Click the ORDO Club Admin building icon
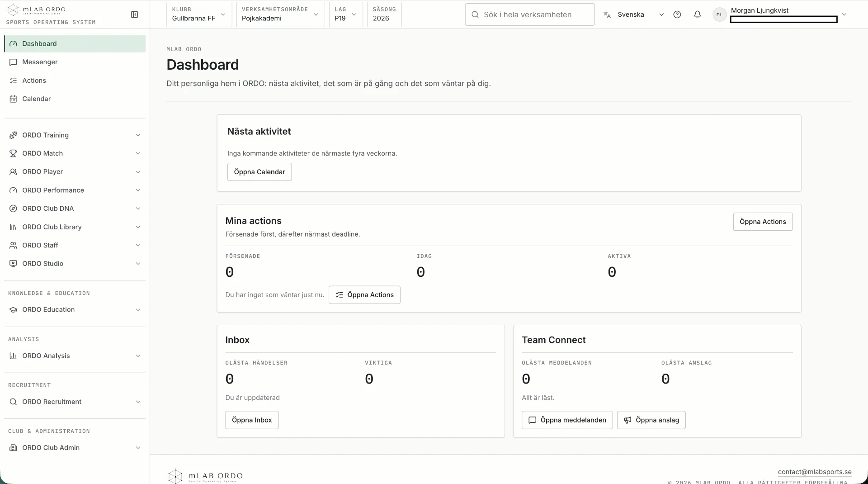This screenshot has width=868, height=484. [13, 448]
